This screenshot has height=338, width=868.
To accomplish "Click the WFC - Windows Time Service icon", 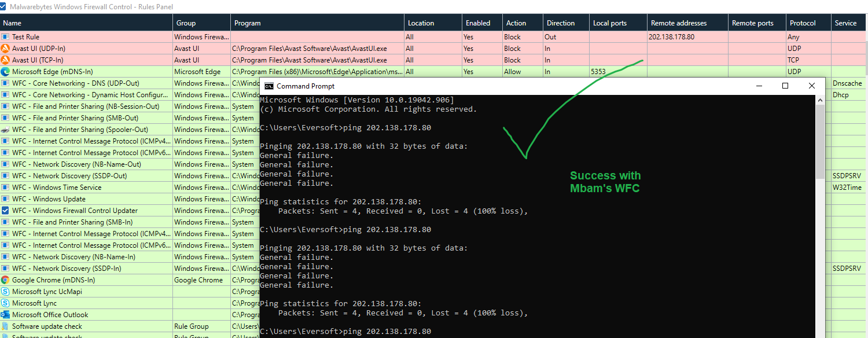I will click(x=5, y=188).
